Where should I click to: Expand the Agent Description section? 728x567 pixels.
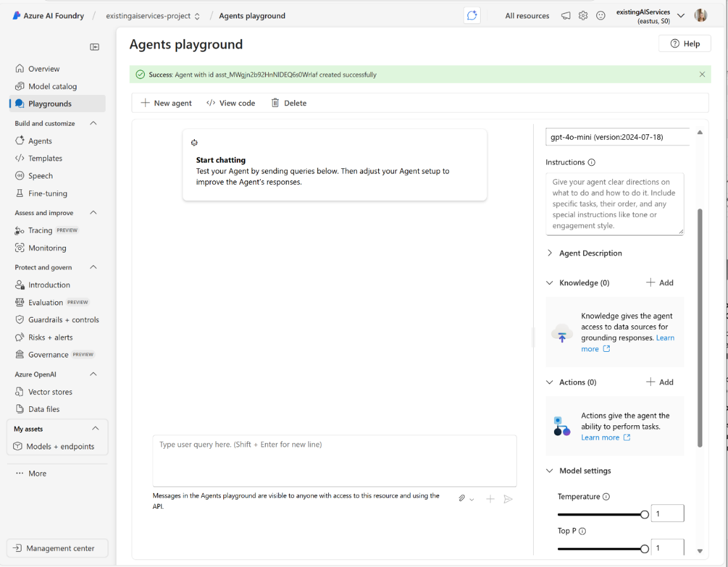pyautogui.click(x=550, y=252)
